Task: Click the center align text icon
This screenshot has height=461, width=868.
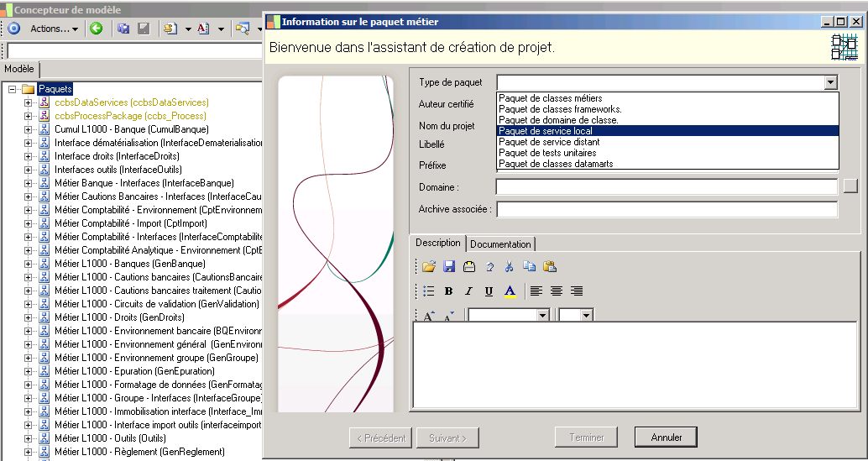Action: click(557, 291)
